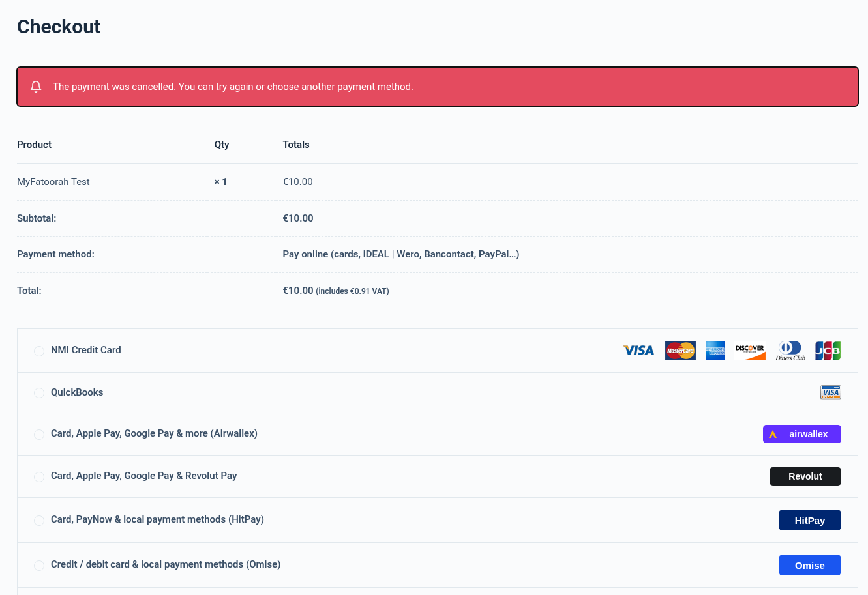Click the Discover card logo
868x595 pixels.
pos(750,351)
